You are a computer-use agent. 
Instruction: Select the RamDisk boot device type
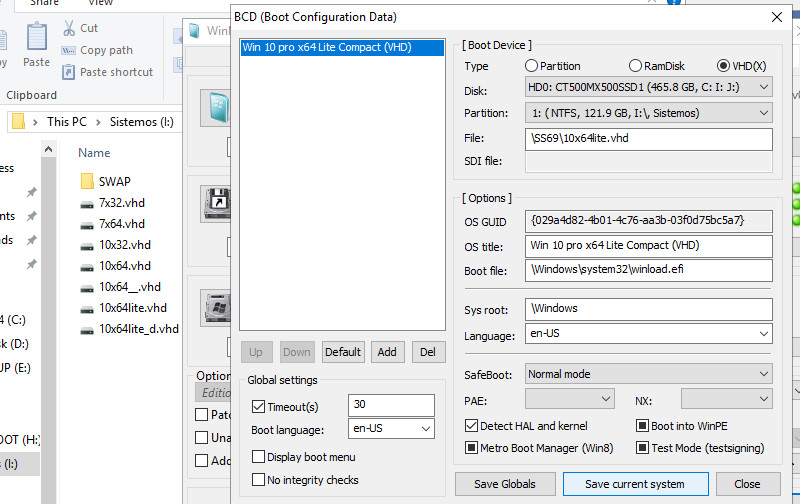[635, 66]
